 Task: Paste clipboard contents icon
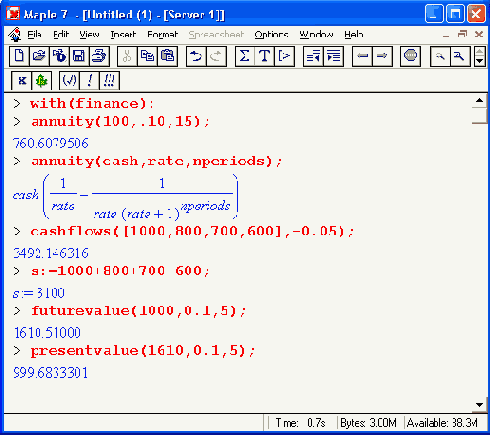click(x=167, y=56)
